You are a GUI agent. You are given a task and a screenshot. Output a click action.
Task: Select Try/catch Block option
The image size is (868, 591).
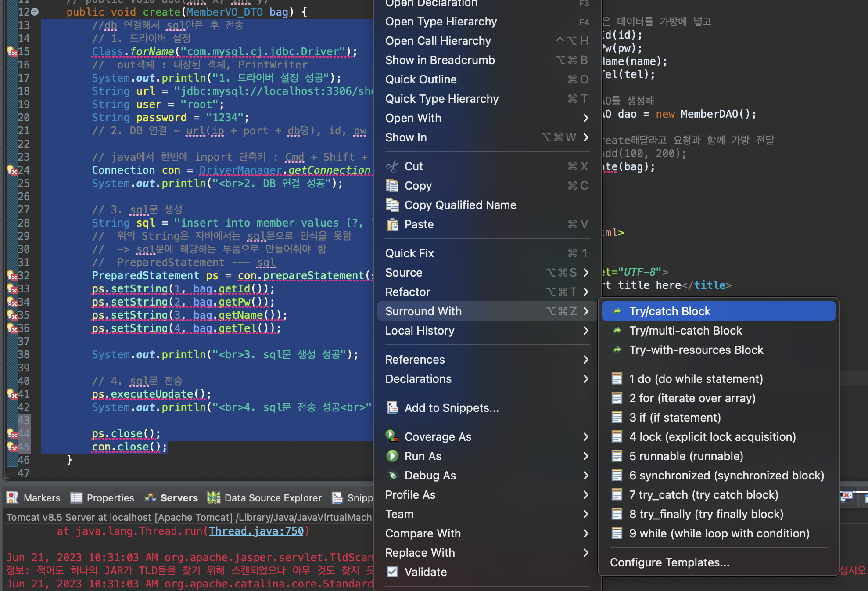click(x=669, y=311)
